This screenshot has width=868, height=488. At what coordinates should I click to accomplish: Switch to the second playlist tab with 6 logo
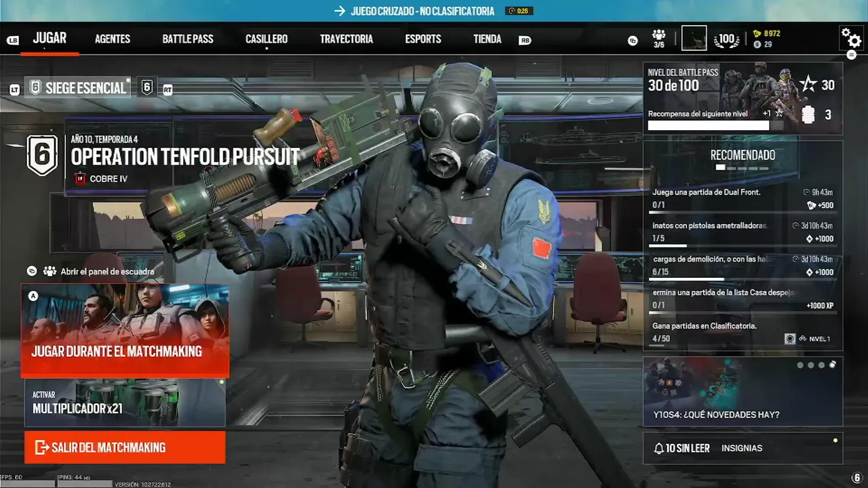[147, 87]
